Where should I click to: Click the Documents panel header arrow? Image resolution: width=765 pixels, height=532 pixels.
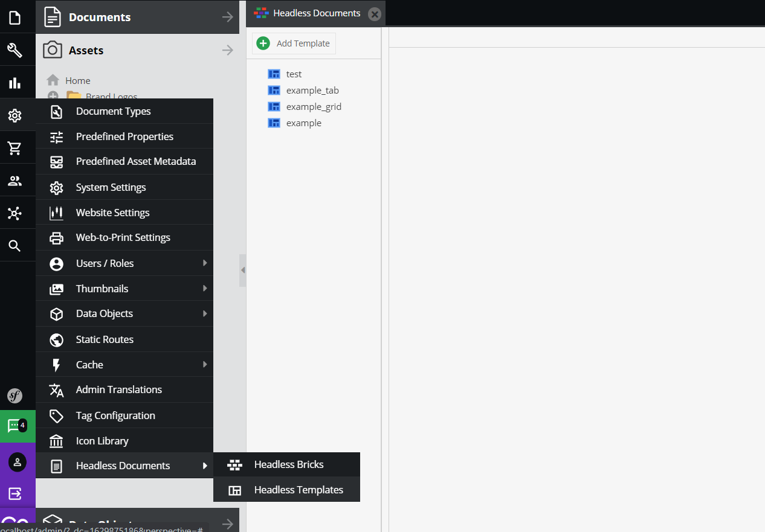[227, 17]
